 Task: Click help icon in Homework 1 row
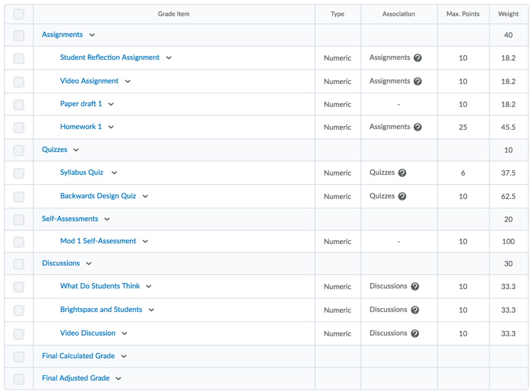click(x=417, y=127)
